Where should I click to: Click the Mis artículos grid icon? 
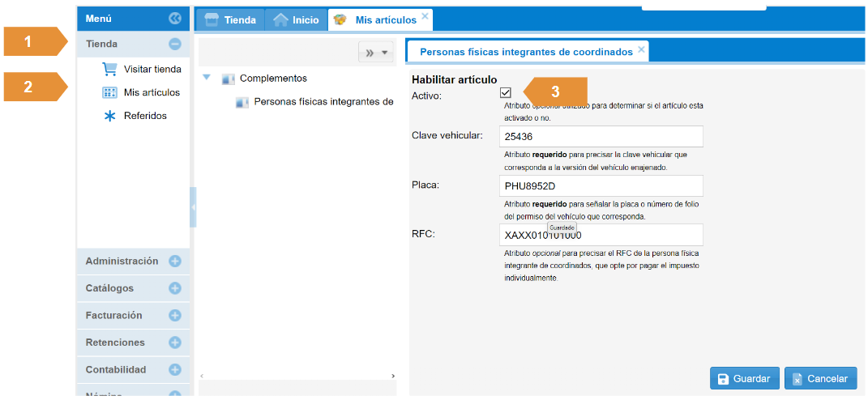pos(109,92)
